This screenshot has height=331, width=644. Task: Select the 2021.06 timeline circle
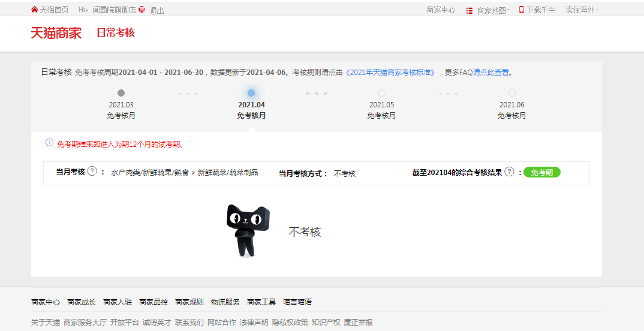coord(511,93)
